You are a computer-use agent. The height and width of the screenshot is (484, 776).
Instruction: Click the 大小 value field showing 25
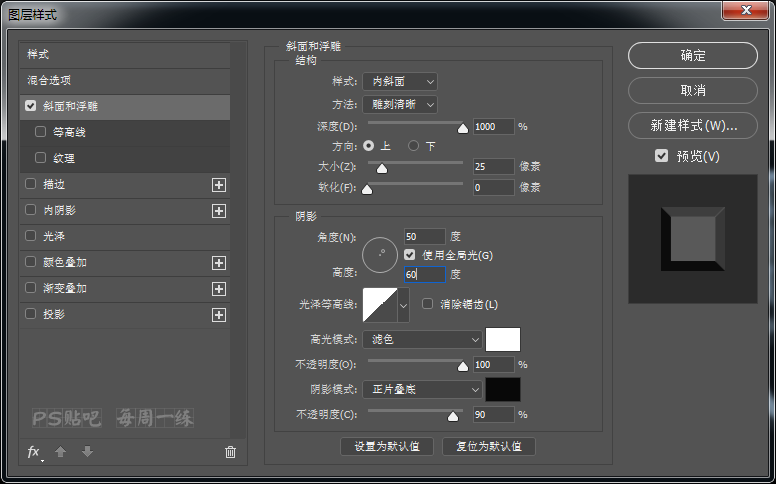click(x=493, y=167)
